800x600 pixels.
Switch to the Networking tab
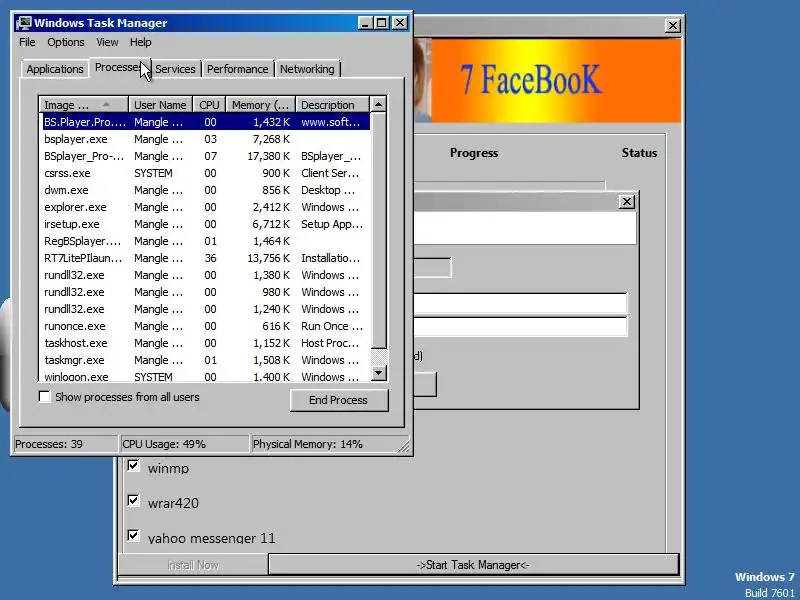tap(307, 69)
